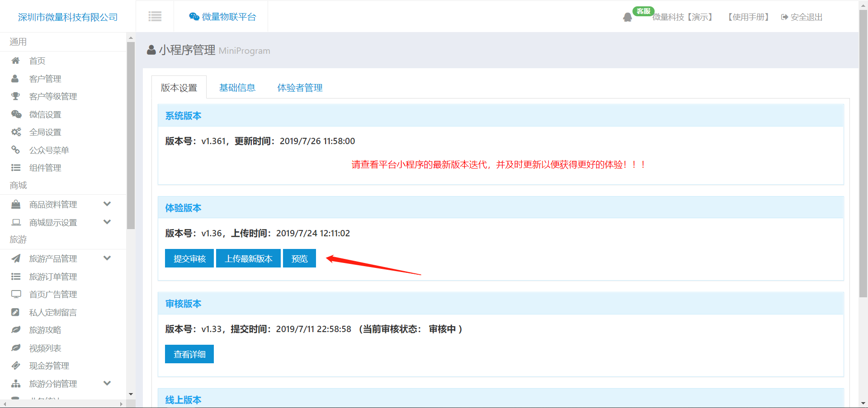Click the green 客服 badge
Viewport: 868px width, 408px height.
643,11
